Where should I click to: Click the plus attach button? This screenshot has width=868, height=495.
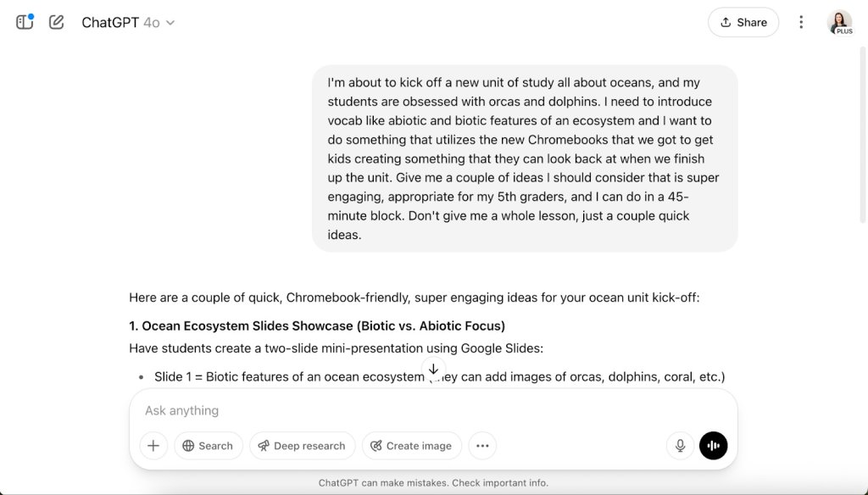click(x=153, y=446)
